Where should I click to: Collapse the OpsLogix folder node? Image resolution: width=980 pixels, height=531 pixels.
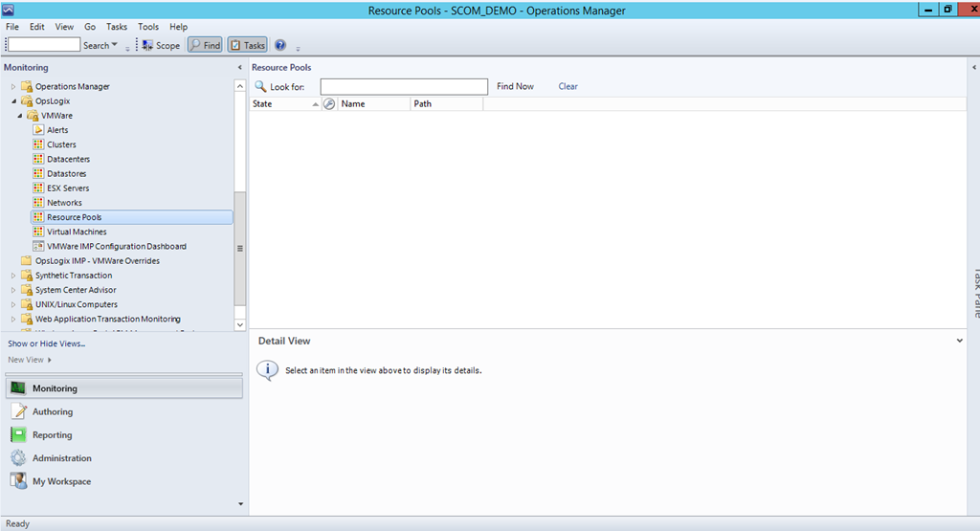pos(13,101)
